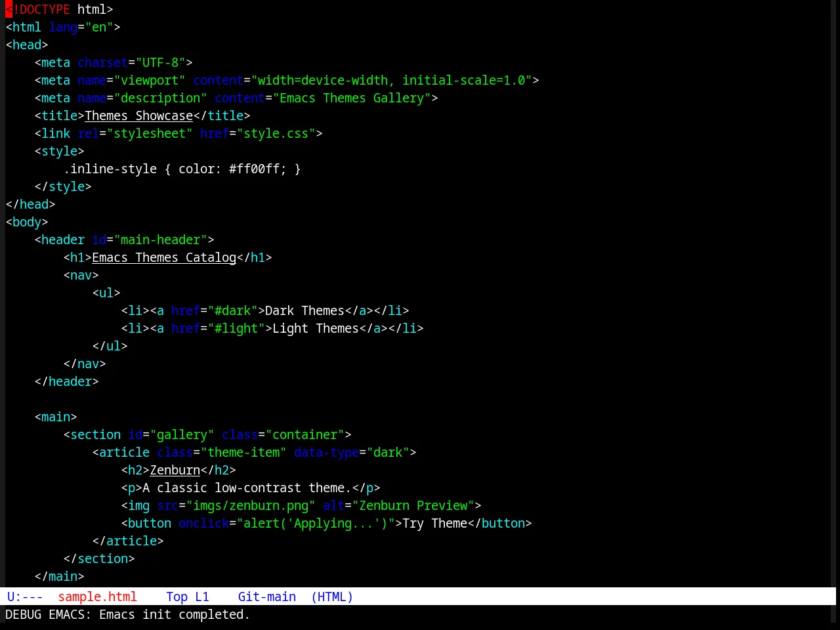Click the closing </section> tag

tap(99, 558)
